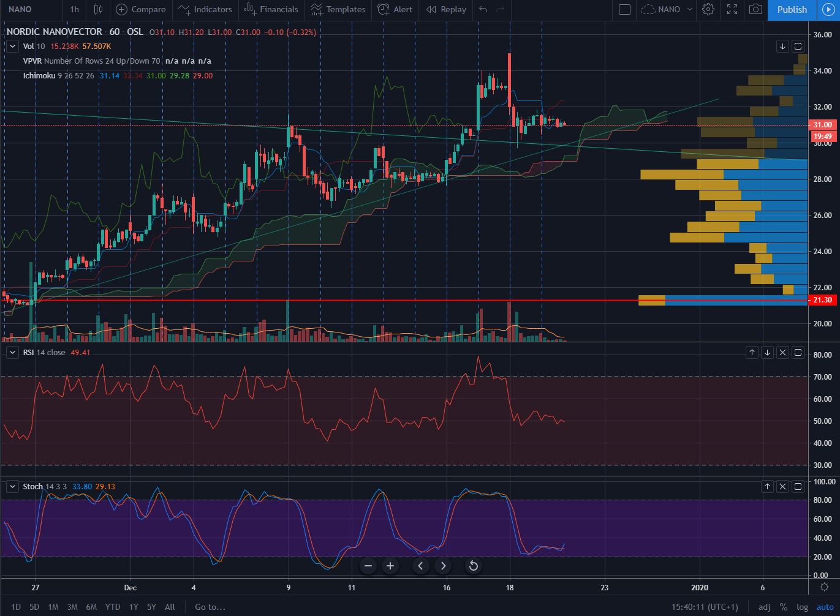The width and height of the screenshot is (840, 616).
Task: Take a chart snapshot with camera icon
Action: coord(756,9)
